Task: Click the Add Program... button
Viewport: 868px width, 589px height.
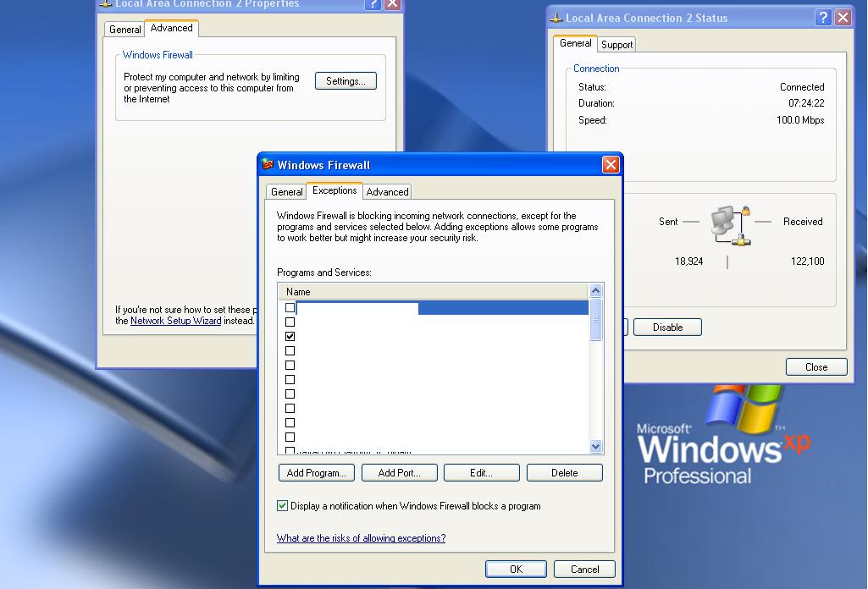Action: [316, 473]
